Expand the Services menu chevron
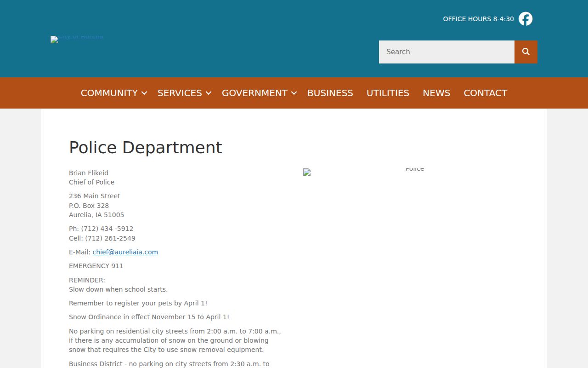 tap(209, 93)
